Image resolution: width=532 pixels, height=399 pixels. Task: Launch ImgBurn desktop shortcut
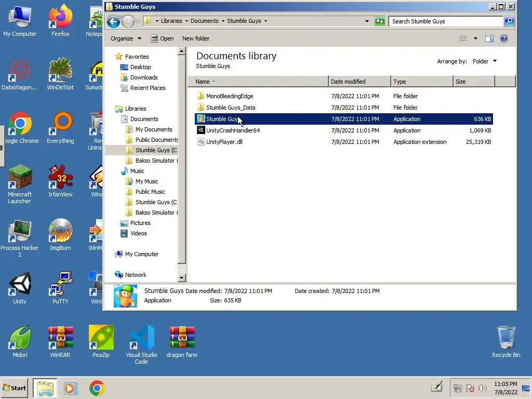(x=60, y=235)
